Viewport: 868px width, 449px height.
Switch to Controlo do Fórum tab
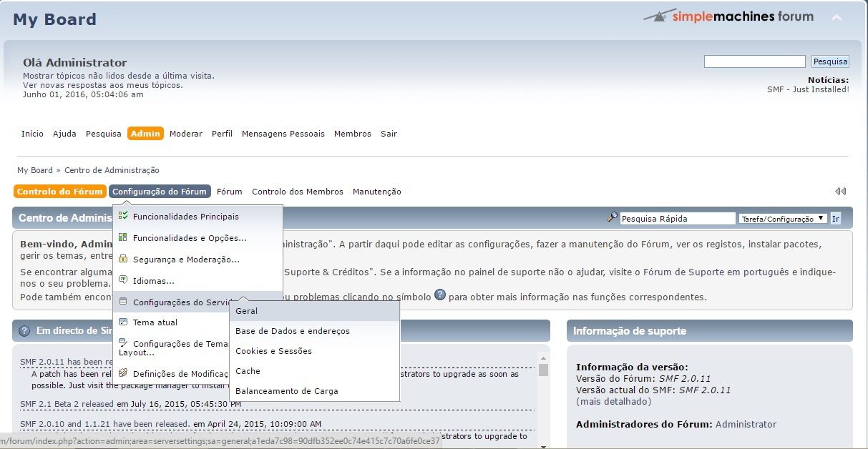(59, 192)
